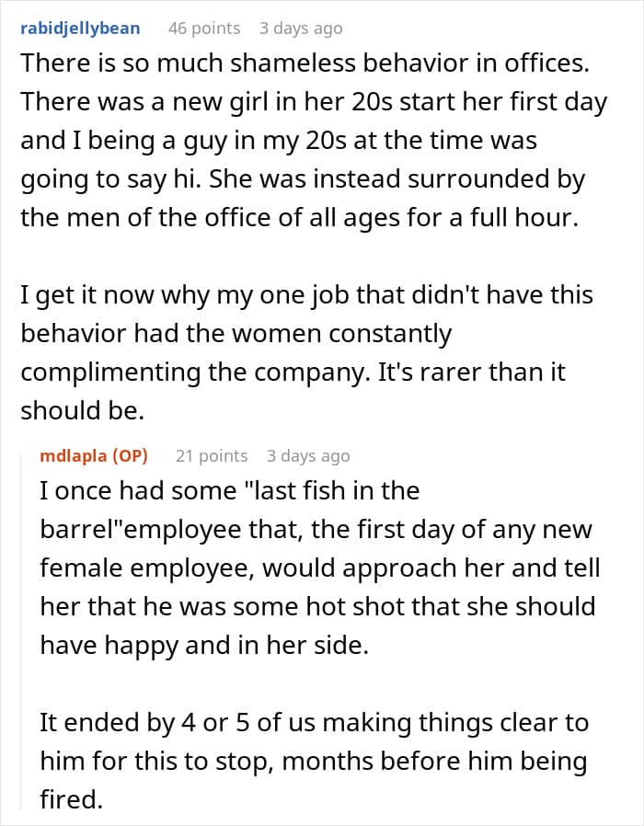This screenshot has height=826, width=644.
Task: Click the paragraph starting 'It ended by 4 or 5'
Action: [314, 761]
